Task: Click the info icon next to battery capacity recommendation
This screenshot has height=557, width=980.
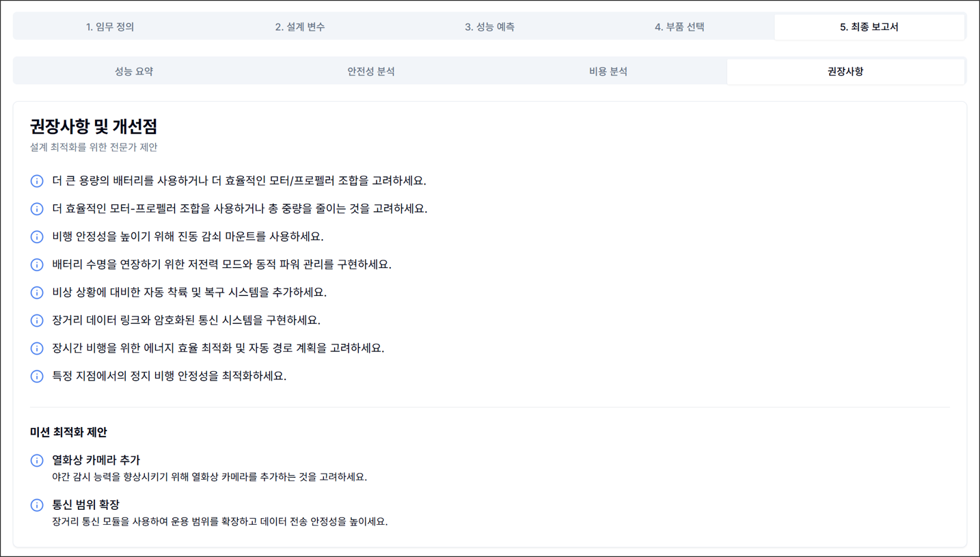Action: 37,180
